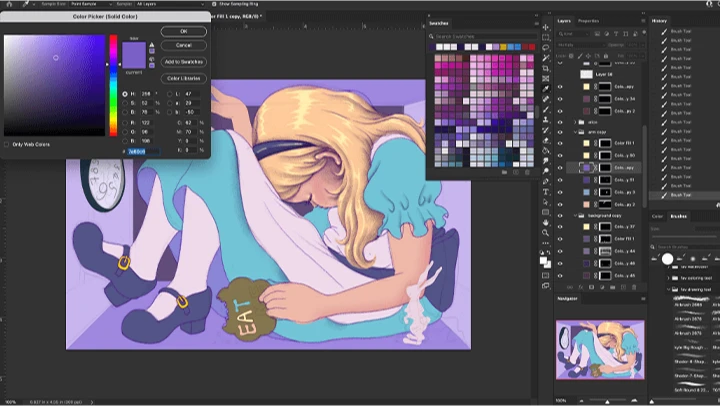Image resolution: width=720 pixels, height=406 pixels.
Task: Click the trash icon in Layers panel
Action: tap(634, 287)
